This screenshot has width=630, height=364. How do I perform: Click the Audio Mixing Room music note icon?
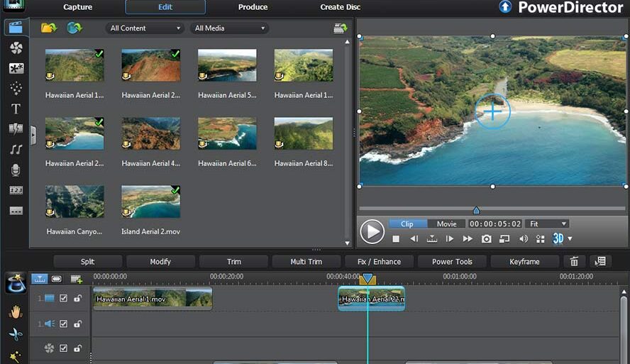(x=16, y=150)
